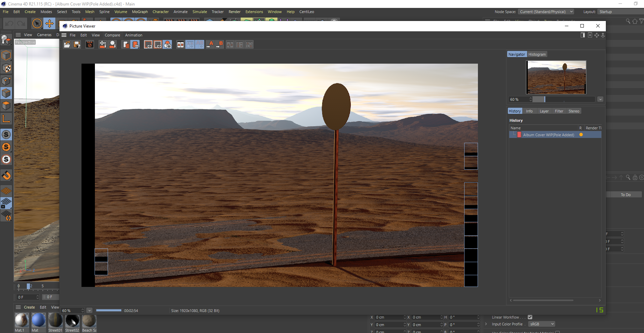The image size is (644, 333).
Task: Select the History tab
Action: (515, 111)
